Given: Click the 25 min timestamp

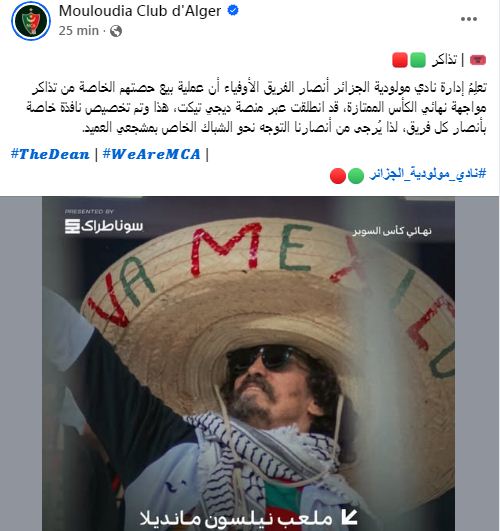Looking at the screenshot, I should coord(79,31).
